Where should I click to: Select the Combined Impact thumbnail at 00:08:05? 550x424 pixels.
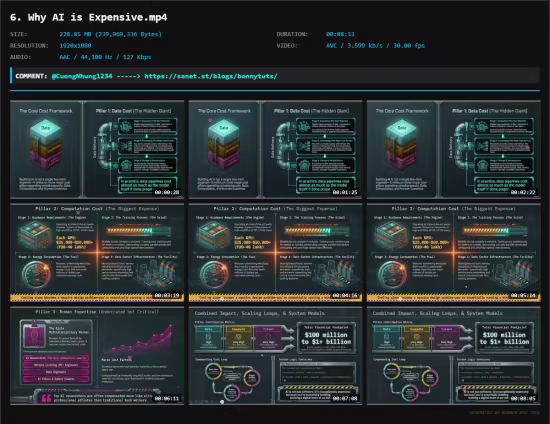tap(454, 356)
